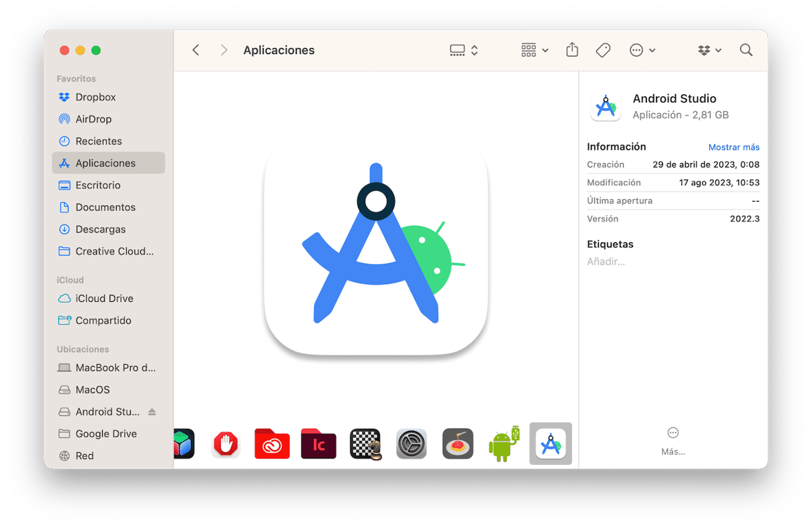Click the Aplicaciones window title
This screenshot has width=812, height=527.
pos(279,50)
